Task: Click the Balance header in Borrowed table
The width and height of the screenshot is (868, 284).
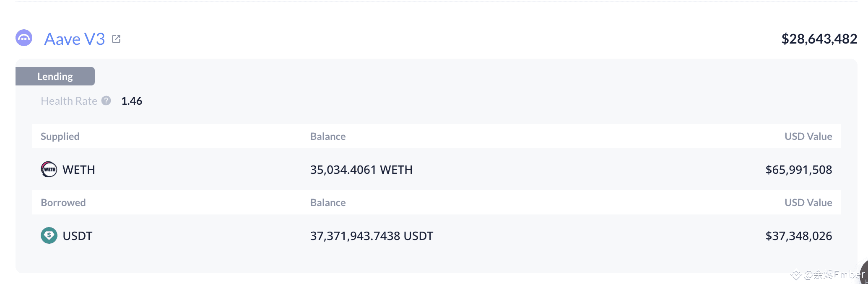Action: point(328,202)
